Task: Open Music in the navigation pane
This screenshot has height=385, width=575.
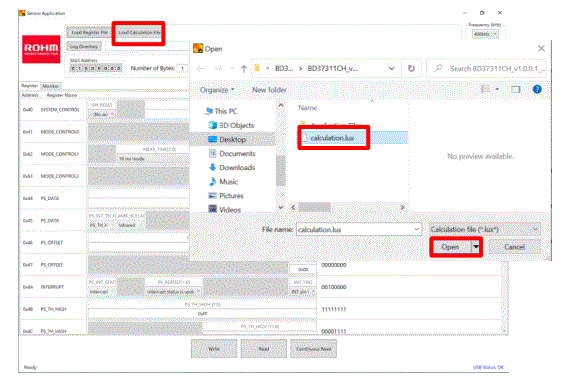Action: [223, 182]
